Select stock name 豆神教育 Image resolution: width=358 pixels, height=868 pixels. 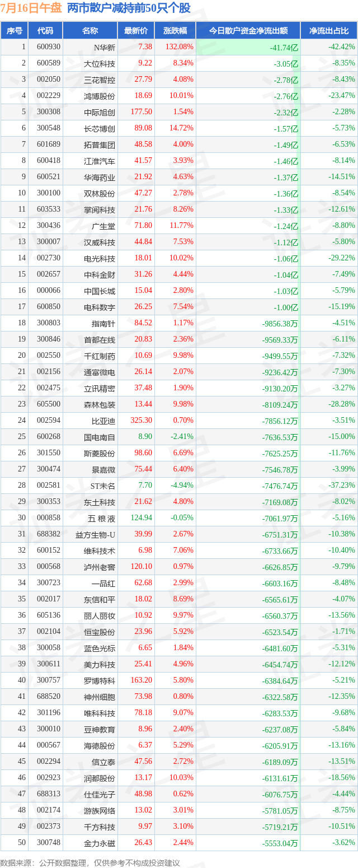[x=100, y=729]
